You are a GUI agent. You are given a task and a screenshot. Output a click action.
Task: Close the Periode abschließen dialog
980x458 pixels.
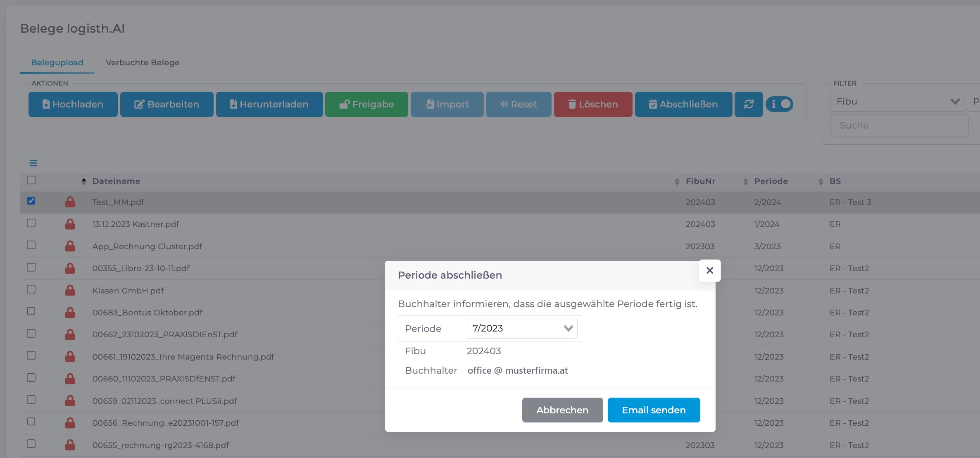click(710, 270)
